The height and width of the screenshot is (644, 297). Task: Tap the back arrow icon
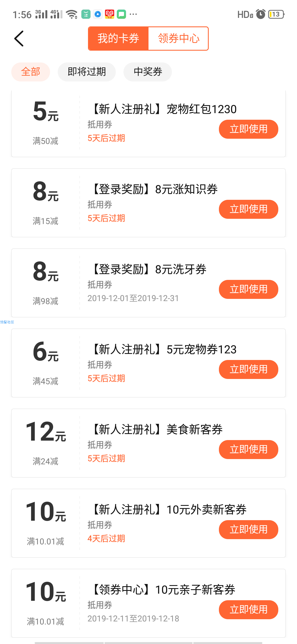19,39
